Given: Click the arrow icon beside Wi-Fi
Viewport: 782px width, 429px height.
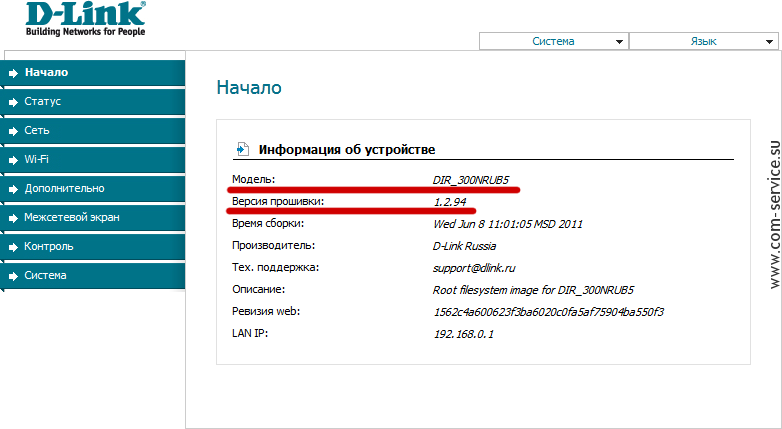Looking at the screenshot, I should click(x=13, y=160).
